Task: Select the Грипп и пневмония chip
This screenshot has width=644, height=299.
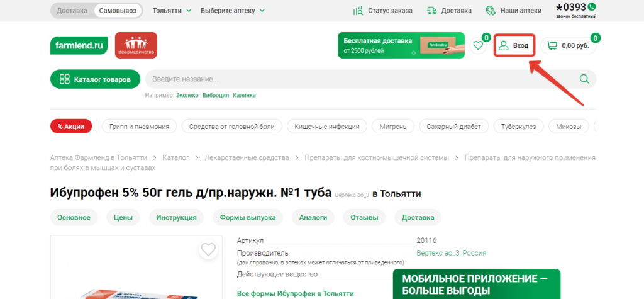Action: [x=139, y=127]
